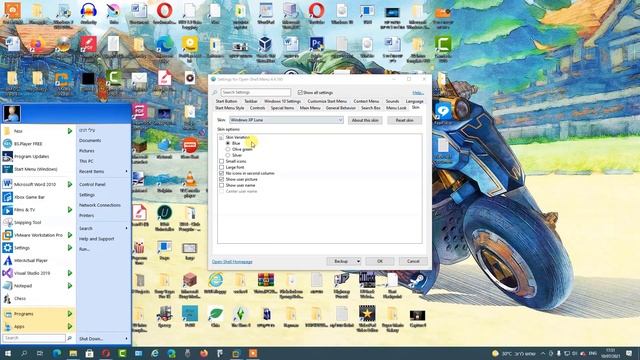Open VMware Workstation Pro in the start menu
This screenshot has width=640, height=360.
pyautogui.click(x=38, y=235)
